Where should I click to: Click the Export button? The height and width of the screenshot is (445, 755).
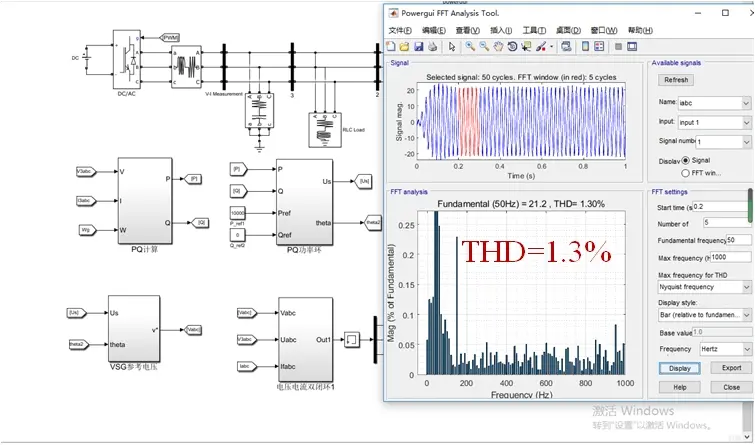(x=731, y=368)
